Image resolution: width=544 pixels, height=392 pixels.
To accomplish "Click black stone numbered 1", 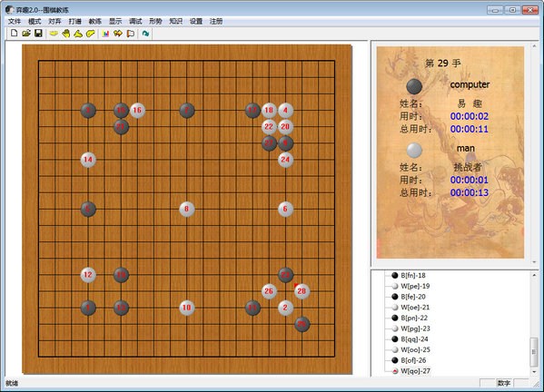I will [88, 308].
